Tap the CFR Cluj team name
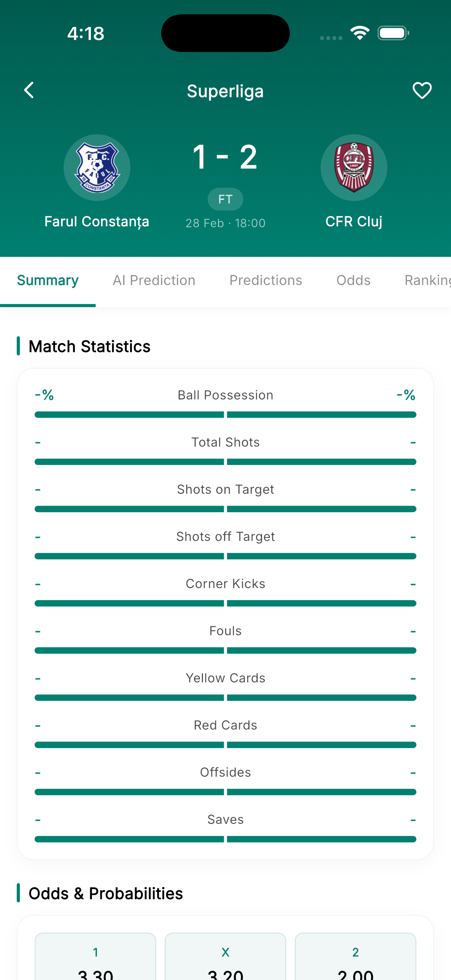The image size is (451, 980). tap(354, 221)
